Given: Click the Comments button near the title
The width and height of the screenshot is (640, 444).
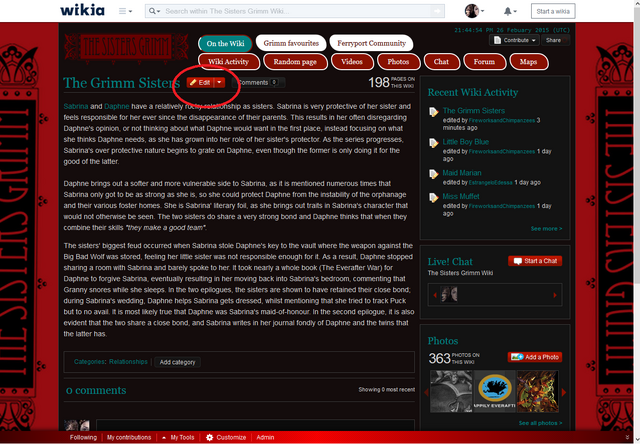Looking at the screenshot, I should (x=258, y=82).
